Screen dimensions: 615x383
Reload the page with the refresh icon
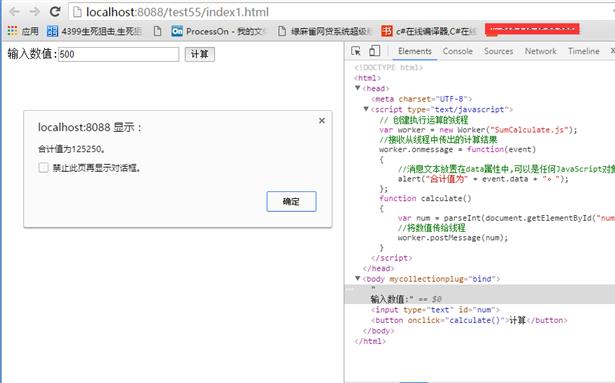pos(55,12)
